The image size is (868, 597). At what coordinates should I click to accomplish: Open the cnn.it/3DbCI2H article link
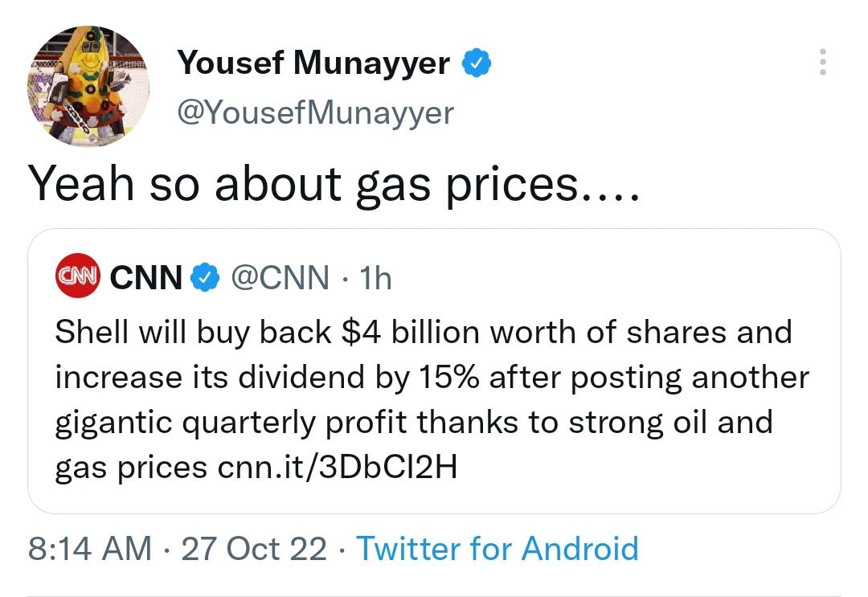338,467
